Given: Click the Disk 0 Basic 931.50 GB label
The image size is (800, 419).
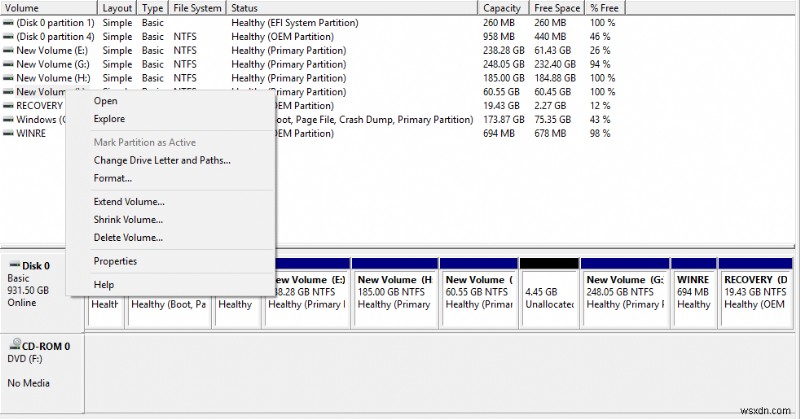Looking at the screenshot, I should (x=29, y=284).
